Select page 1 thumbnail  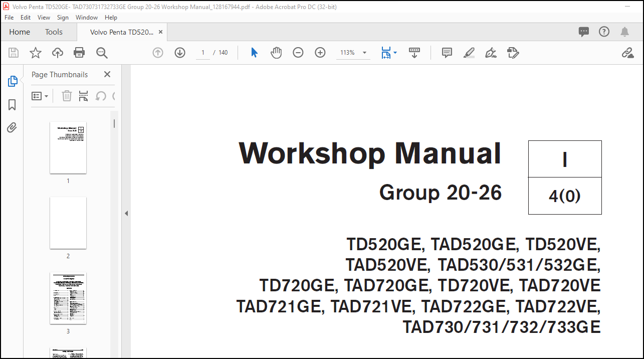(x=68, y=148)
